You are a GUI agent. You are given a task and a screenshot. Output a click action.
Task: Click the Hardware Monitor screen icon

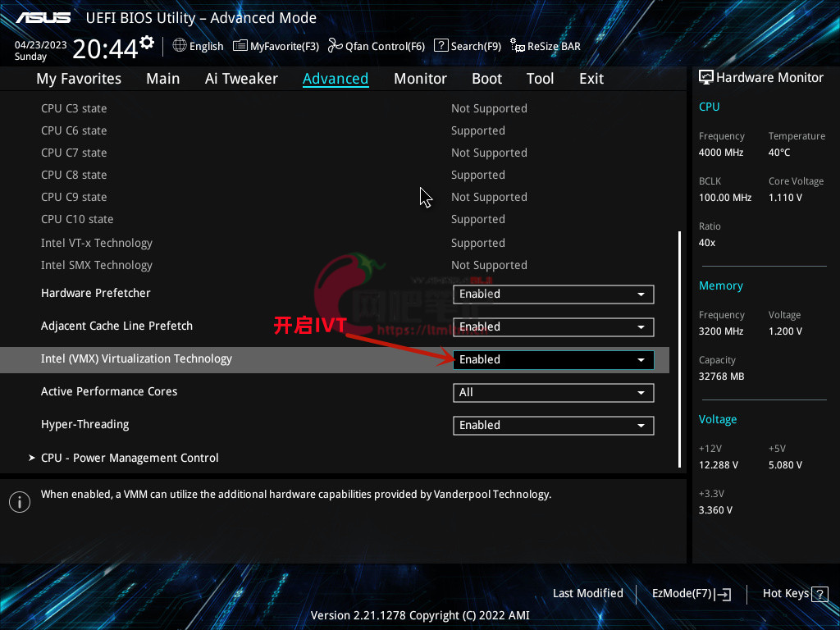tap(706, 78)
